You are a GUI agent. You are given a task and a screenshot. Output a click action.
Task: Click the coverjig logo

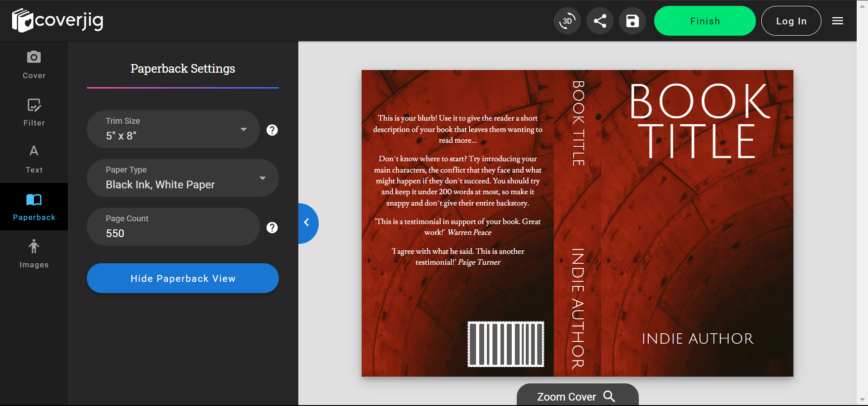(58, 21)
